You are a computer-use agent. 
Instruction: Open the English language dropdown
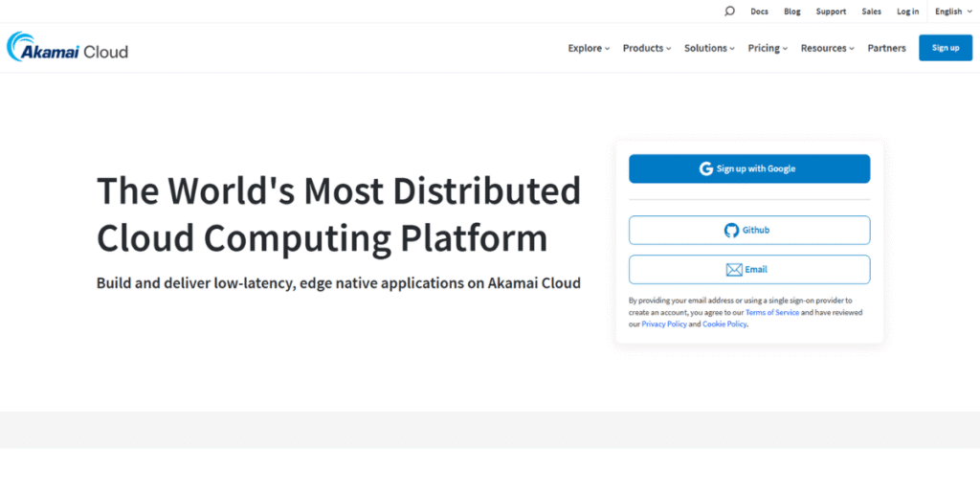952,11
